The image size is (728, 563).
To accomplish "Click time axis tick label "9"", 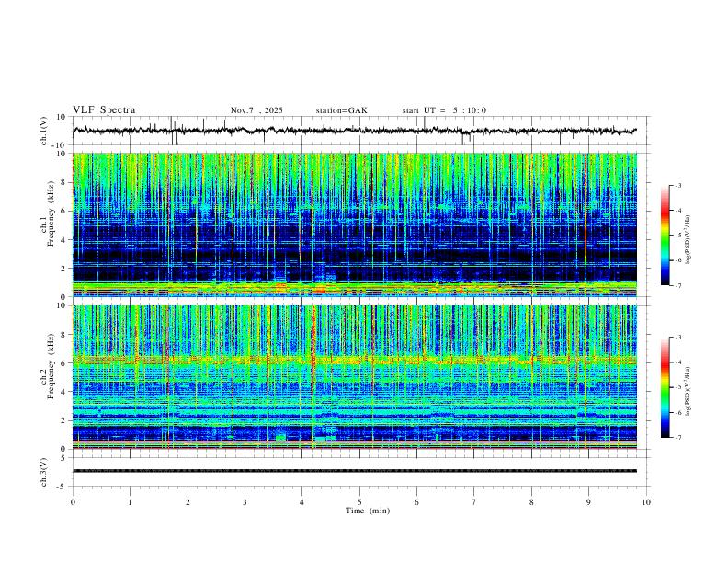I will [x=588, y=502].
